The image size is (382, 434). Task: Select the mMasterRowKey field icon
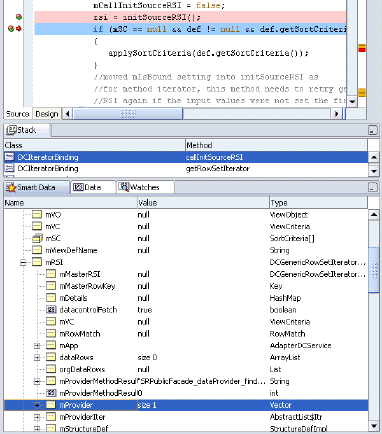pyautogui.click(x=51, y=286)
